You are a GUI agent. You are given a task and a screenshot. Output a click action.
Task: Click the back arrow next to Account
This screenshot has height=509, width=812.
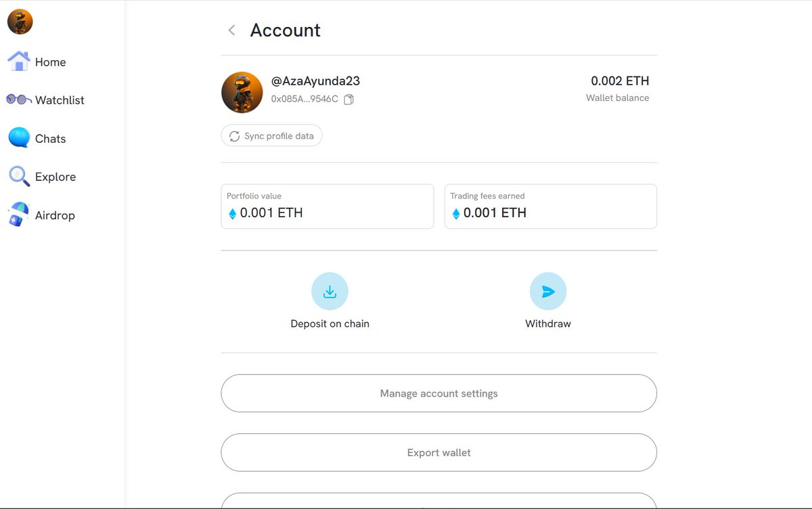231,30
